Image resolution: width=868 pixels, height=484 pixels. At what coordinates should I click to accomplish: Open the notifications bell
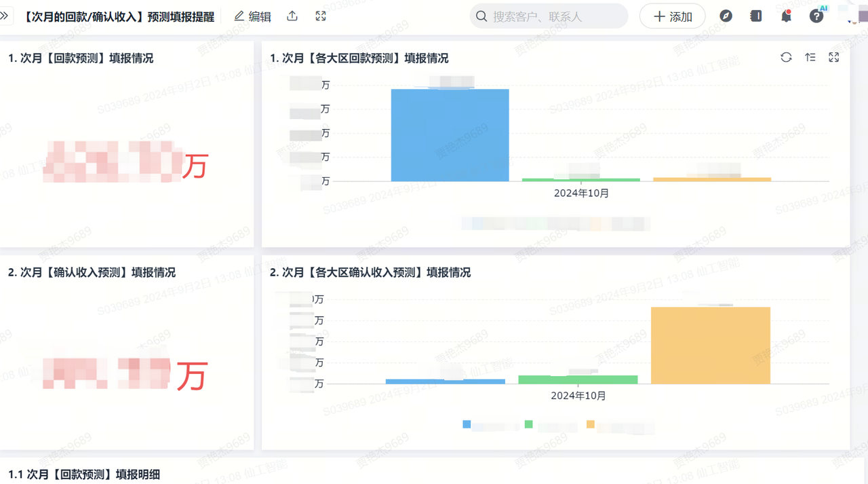pyautogui.click(x=786, y=16)
